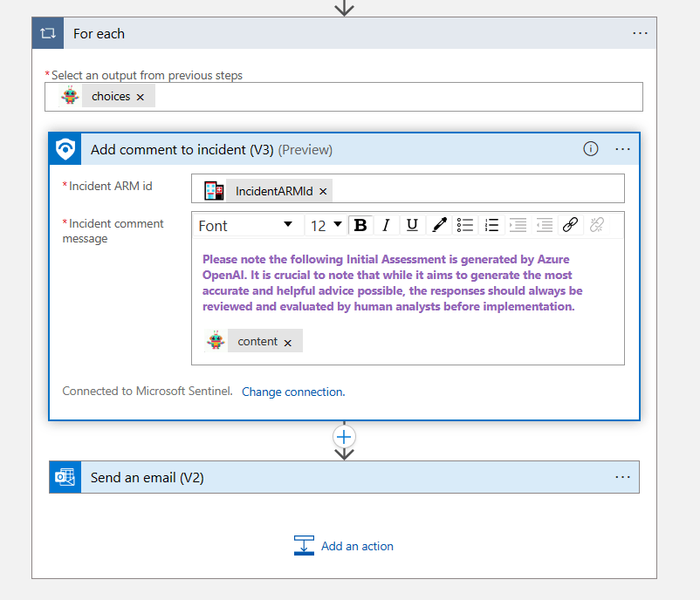Click the Change connection link
The width and height of the screenshot is (700, 600).
point(293,392)
